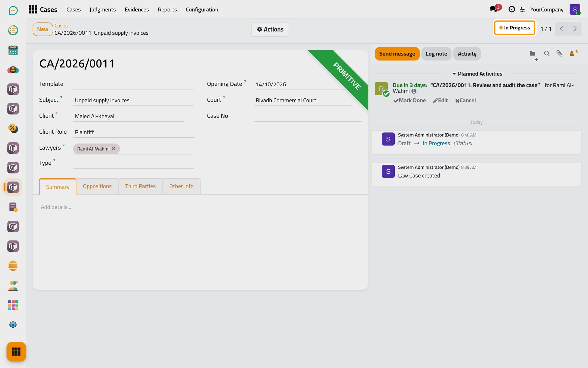Click the Case No input field
Image resolution: width=588 pixels, height=368 pixels.
(x=307, y=116)
